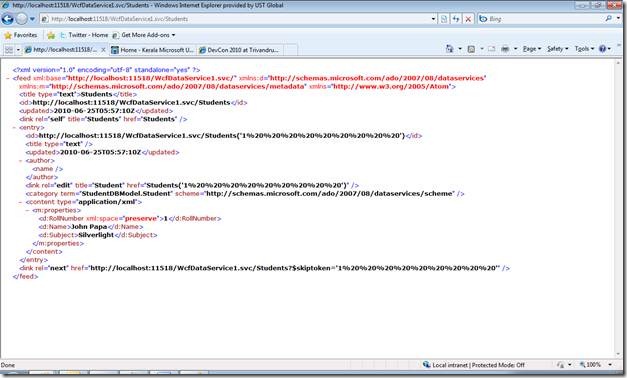Open the search provider dropdown arrow
The height and width of the screenshot is (378, 627).
click(618, 18)
